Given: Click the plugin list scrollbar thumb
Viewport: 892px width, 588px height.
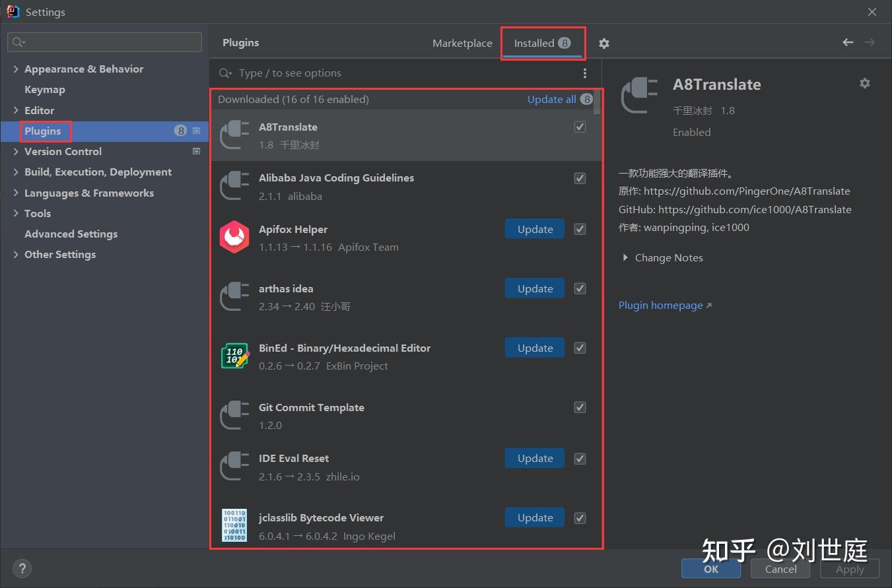Looking at the screenshot, I should pyautogui.click(x=598, y=102).
